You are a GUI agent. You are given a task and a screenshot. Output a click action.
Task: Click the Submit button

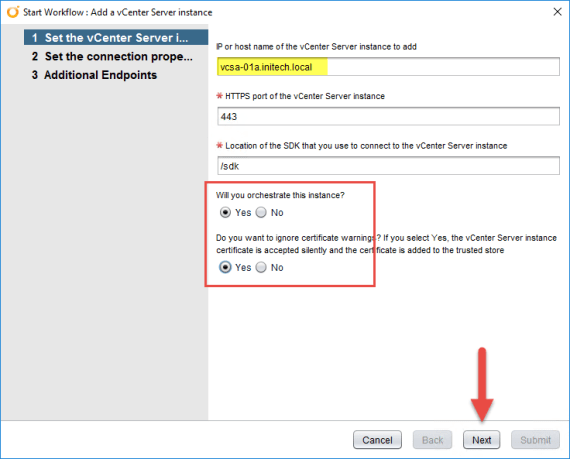[535, 440]
